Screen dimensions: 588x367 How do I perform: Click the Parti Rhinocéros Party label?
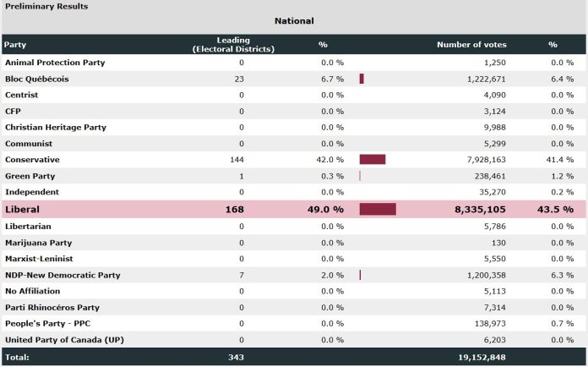point(52,308)
